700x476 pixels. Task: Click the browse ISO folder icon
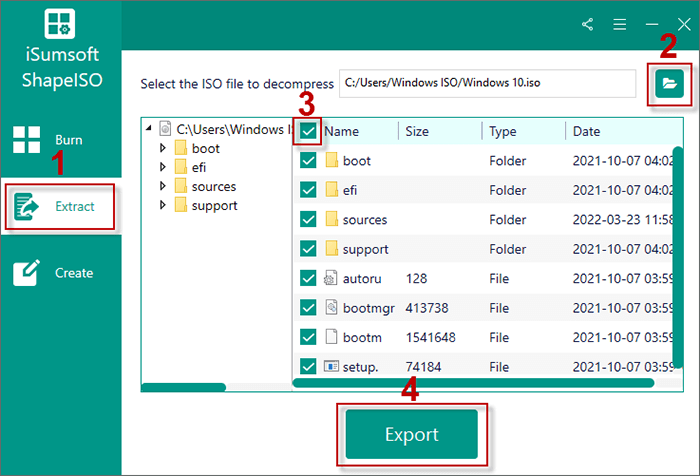(666, 86)
